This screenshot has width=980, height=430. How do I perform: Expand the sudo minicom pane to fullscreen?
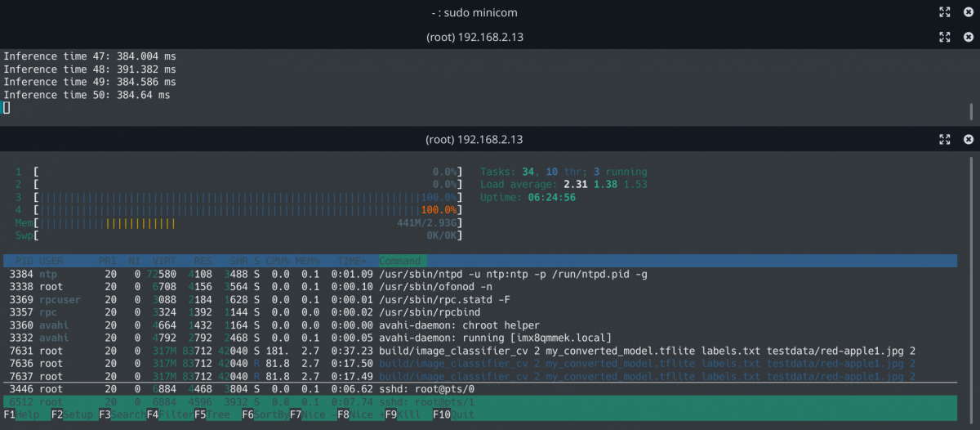pos(944,12)
